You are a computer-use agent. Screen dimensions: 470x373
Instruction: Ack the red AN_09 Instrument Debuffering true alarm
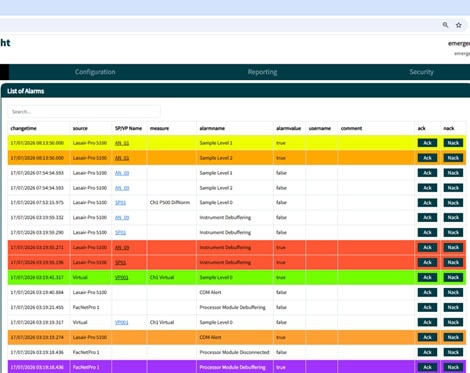click(x=427, y=248)
